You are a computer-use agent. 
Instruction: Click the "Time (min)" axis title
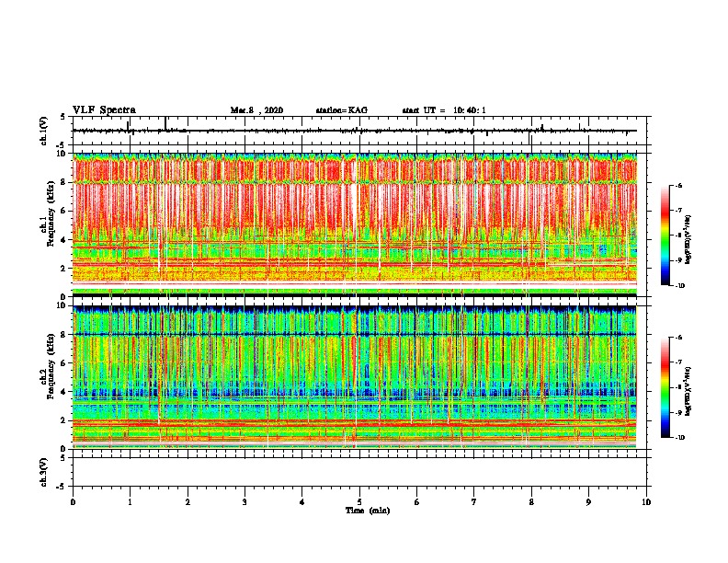point(368,511)
